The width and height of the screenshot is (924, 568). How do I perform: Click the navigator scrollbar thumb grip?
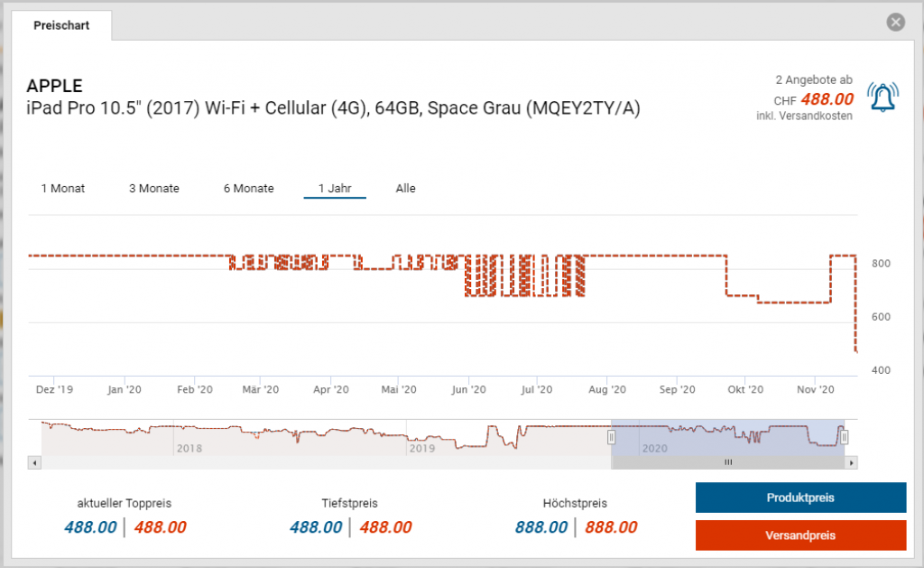point(728,462)
